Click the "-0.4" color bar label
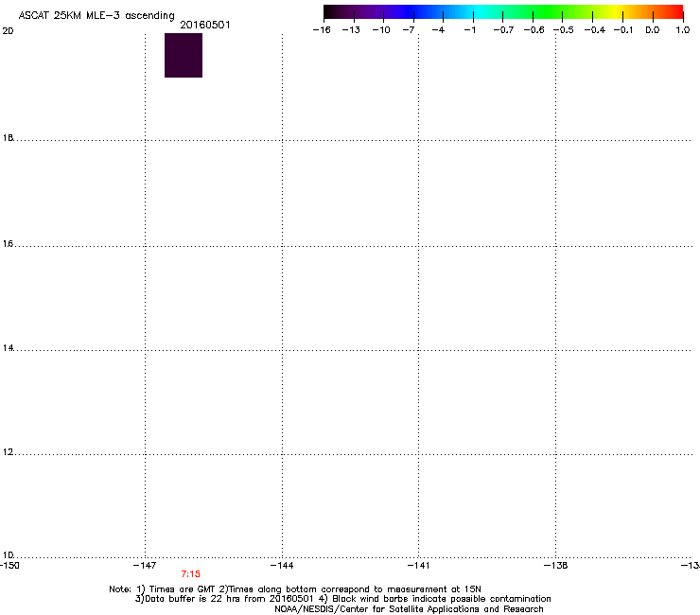 pyautogui.click(x=595, y=30)
